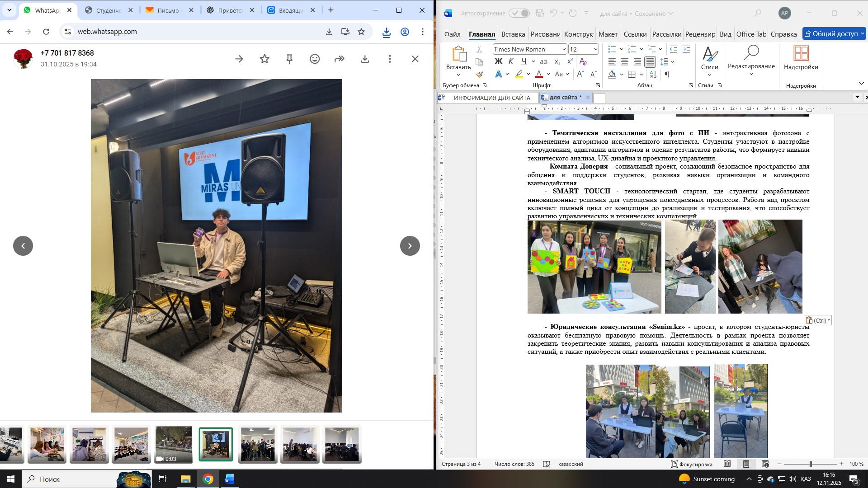This screenshot has height=488, width=868.
Task: Toggle underline formatting button
Action: tap(524, 61)
